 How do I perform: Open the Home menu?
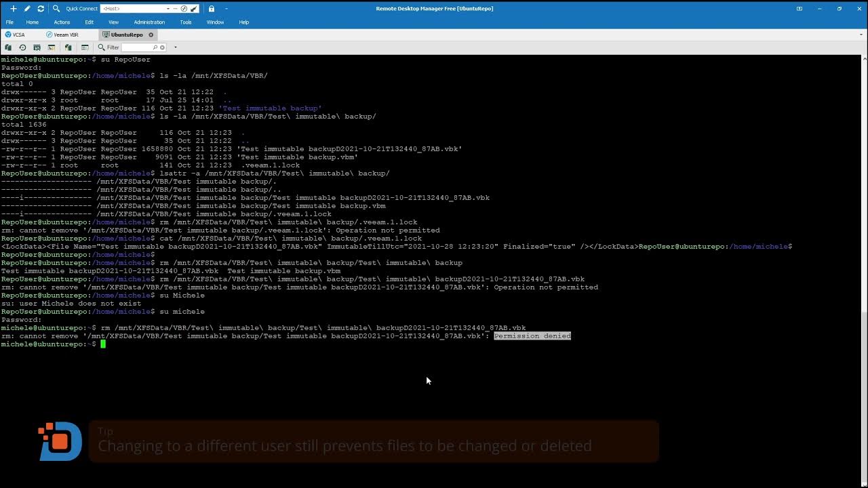[x=32, y=22]
